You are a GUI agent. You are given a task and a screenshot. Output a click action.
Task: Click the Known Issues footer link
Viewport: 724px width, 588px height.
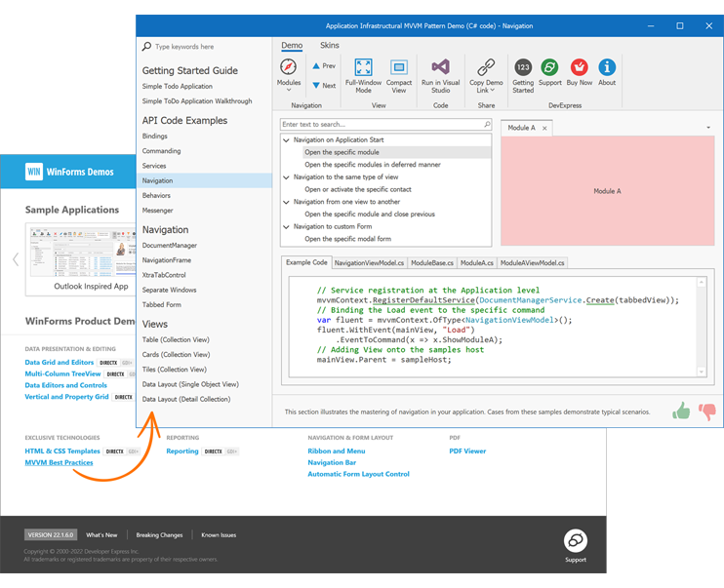click(219, 535)
